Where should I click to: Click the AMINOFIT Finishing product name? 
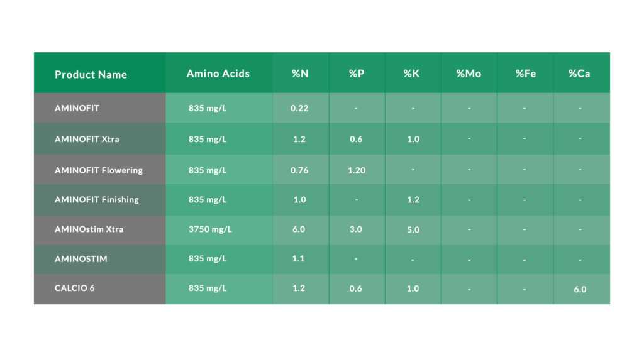point(96,199)
